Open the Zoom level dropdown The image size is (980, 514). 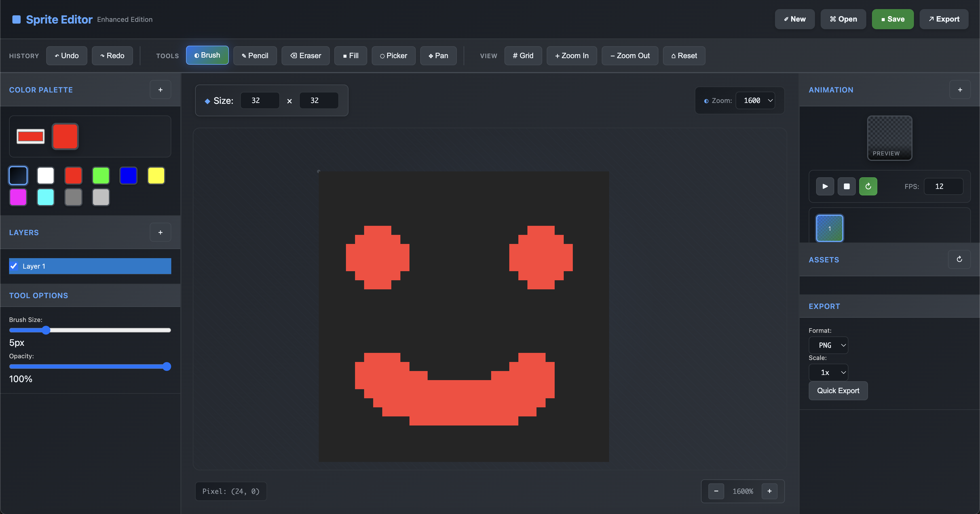click(755, 100)
